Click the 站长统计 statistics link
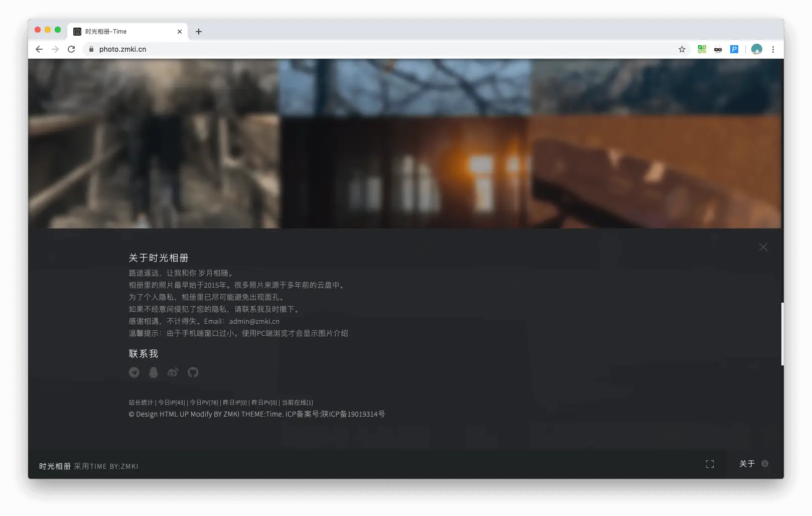The height and width of the screenshot is (516, 812). (x=141, y=403)
